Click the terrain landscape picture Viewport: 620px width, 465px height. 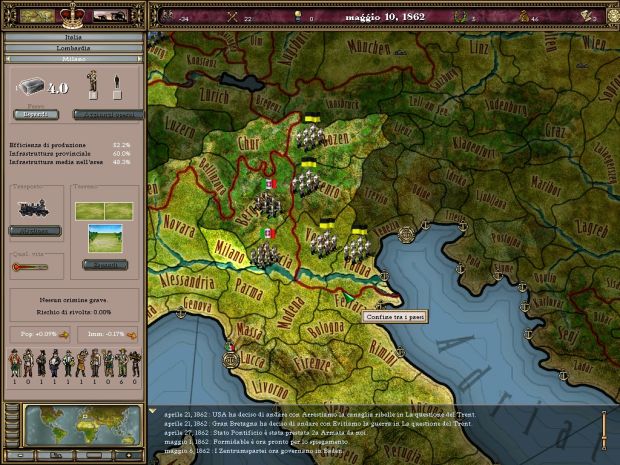click(x=105, y=238)
